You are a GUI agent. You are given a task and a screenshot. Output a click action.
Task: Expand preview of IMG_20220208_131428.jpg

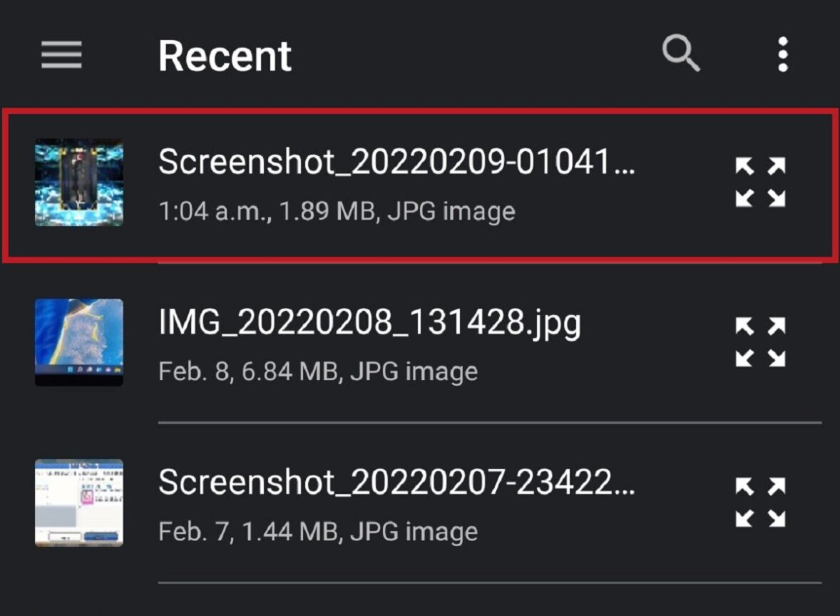point(760,343)
